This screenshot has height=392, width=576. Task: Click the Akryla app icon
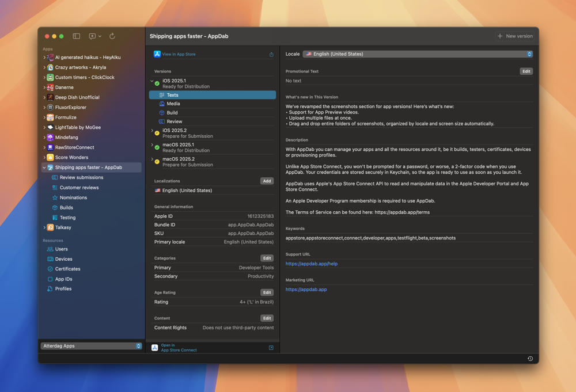tap(50, 67)
